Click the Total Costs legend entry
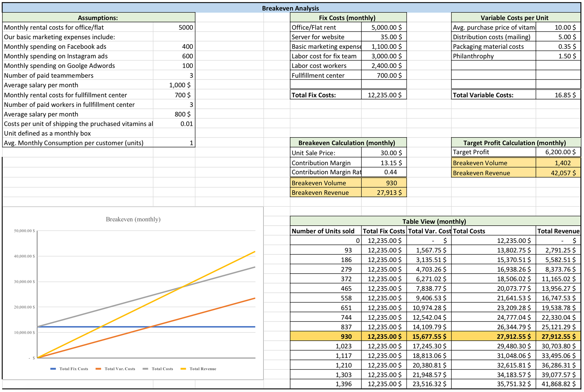This screenshot has height=392, width=584. 162,369
